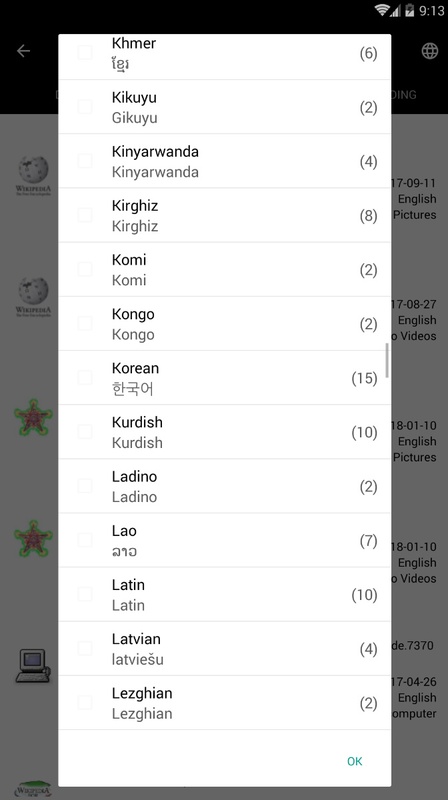The image size is (448, 800).
Task: Tap the computer icon thumbnail
Action: coord(33,666)
